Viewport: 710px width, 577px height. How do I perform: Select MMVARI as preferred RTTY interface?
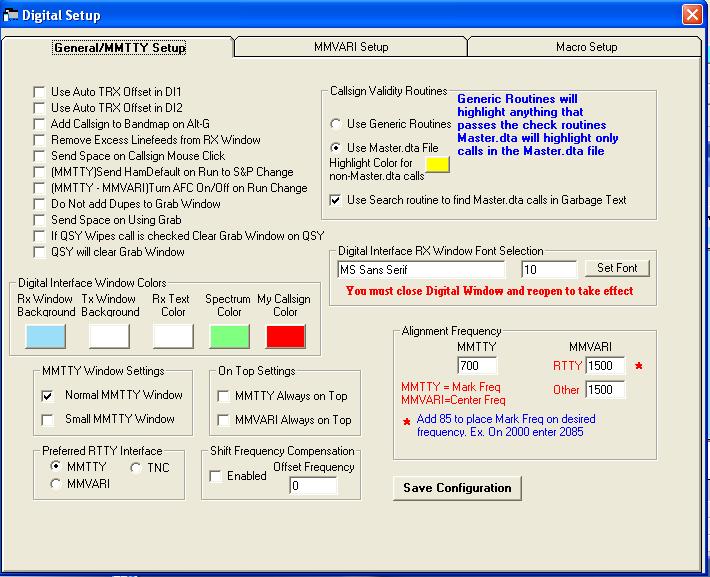pos(56,484)
